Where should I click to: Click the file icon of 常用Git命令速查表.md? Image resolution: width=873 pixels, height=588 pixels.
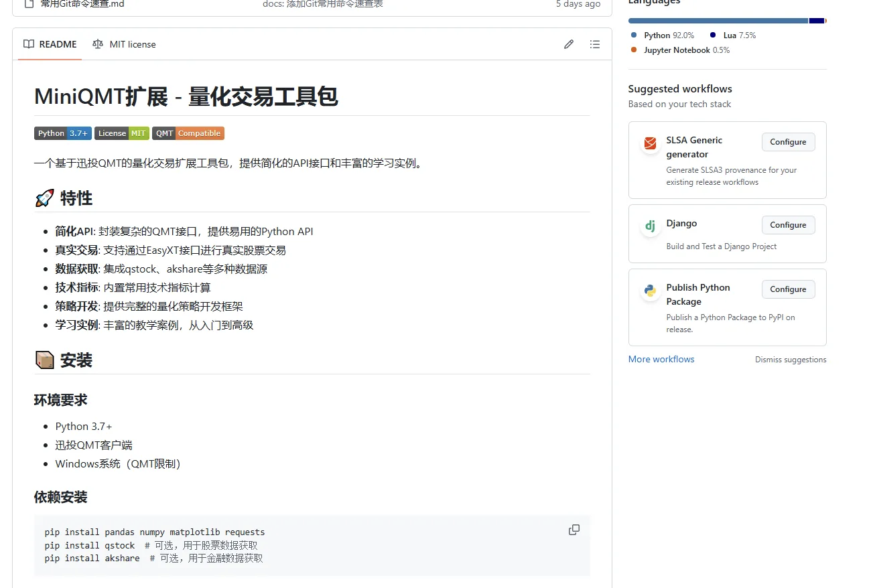28,4
